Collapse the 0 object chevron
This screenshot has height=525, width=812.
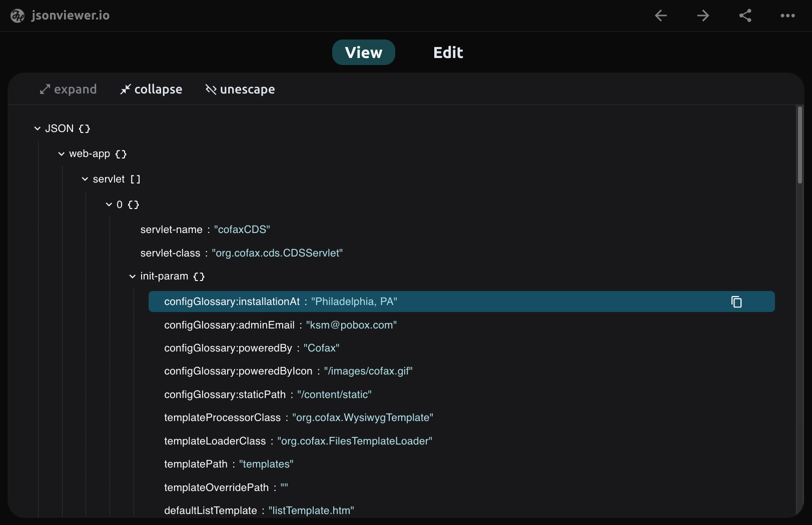(109, 204)
